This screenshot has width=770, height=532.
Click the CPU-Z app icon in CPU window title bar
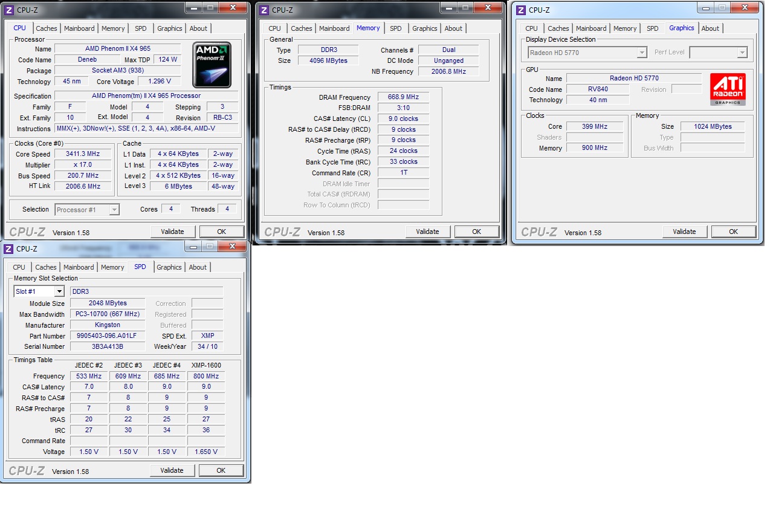tap(9, 10)
